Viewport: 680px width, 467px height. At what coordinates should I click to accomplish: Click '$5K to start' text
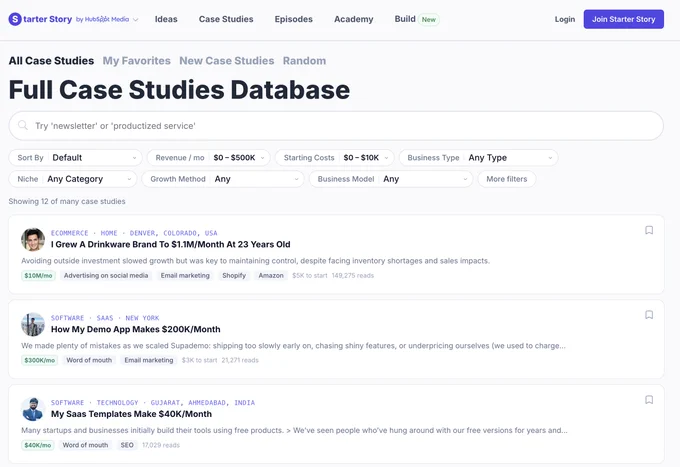(x=310, y=276)
